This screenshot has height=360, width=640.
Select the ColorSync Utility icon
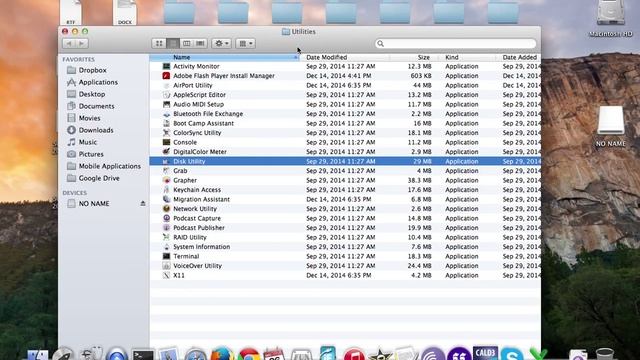[x=166, y=133]
